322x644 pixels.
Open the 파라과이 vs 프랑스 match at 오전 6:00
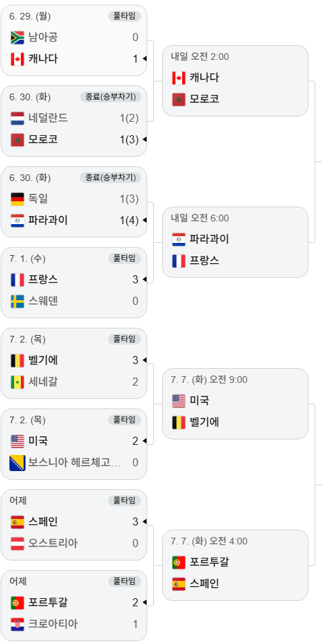(235, 242)
